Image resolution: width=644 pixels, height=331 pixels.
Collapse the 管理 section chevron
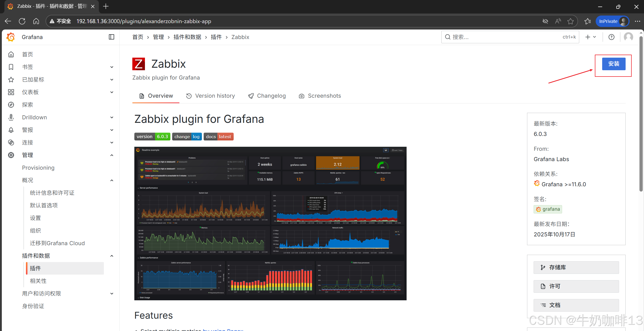[112, 155]
